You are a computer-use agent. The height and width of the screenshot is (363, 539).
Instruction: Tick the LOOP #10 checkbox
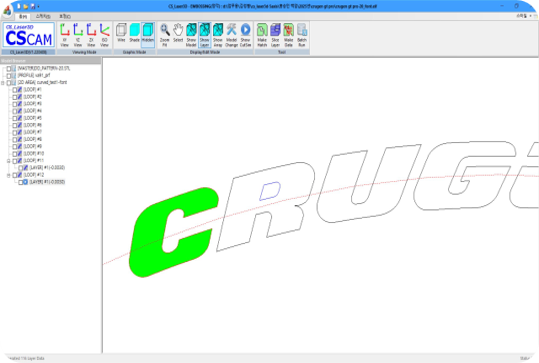click(15, 154)
